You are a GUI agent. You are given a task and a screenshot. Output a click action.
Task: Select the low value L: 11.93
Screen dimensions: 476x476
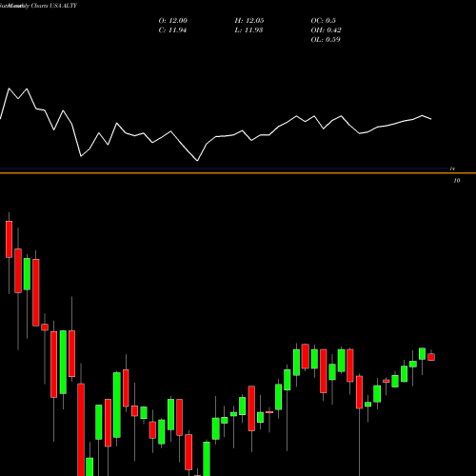[x=248, y=30]
